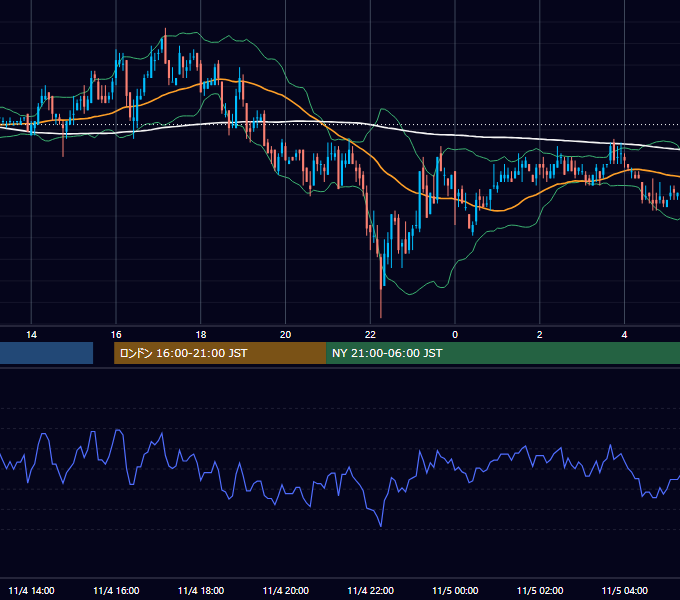Viewport: 680px width, 600px height.
Task: Click the blue session bar before London
Action: pyautogui.click(x=46, y=353)
